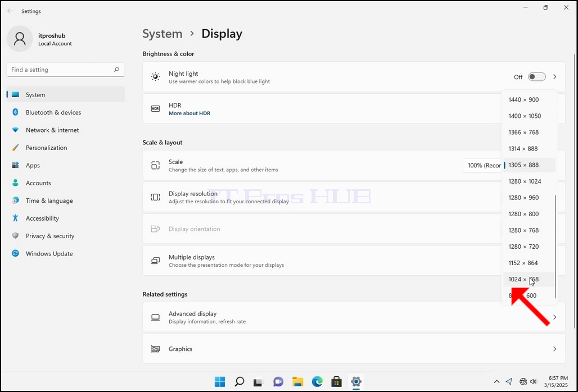This screenshot has height=392, width=578.
Task: Click the volume icon in system tray
Action: point(534,381)
